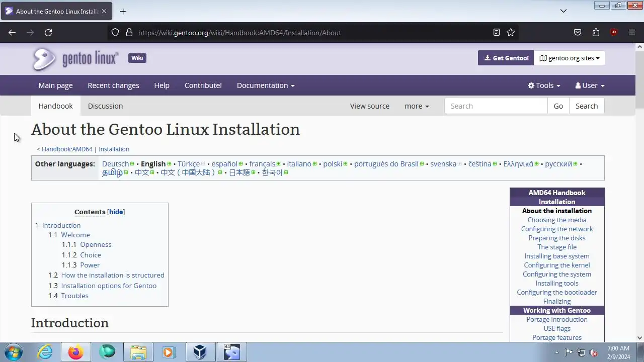
Task: Click the Gentoo Linux logo
Action: (75, 59)
